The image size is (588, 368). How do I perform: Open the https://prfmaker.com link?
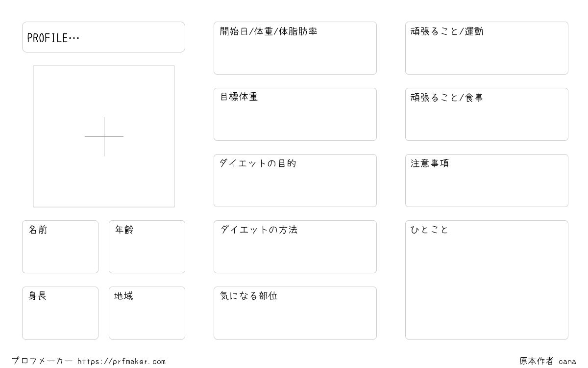pos(122,362)
